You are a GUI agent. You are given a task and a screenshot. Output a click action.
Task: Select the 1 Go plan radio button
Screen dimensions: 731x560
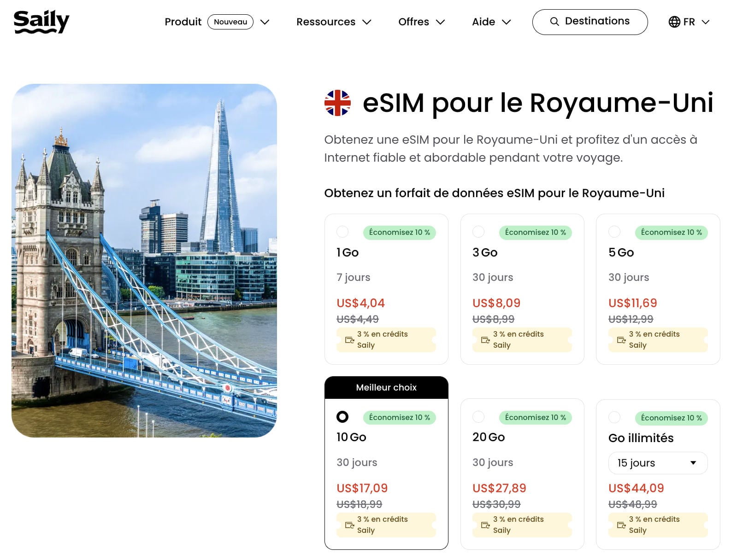coord(342,232)
